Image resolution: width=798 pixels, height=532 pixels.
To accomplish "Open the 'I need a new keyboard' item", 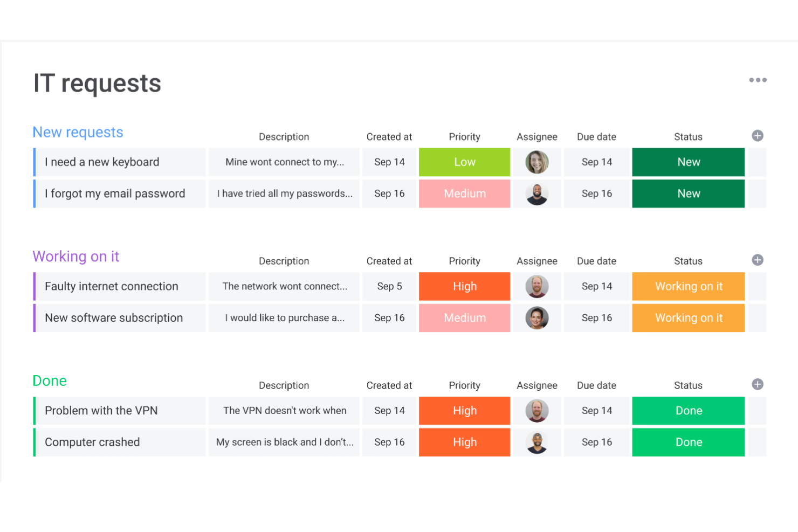I will click(101, 162).
